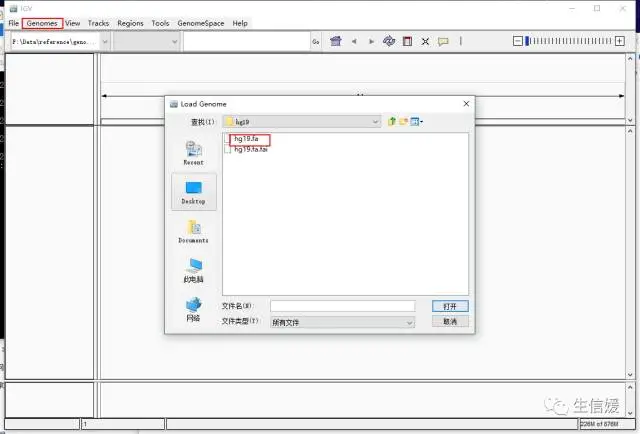The image size is (640, 434).
Task: Open the Regions menu
Action: tap(130, 23)
